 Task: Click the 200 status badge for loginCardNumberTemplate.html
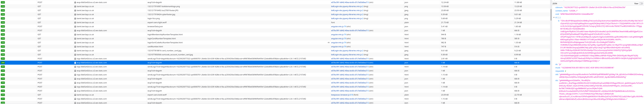click(3, 39)
